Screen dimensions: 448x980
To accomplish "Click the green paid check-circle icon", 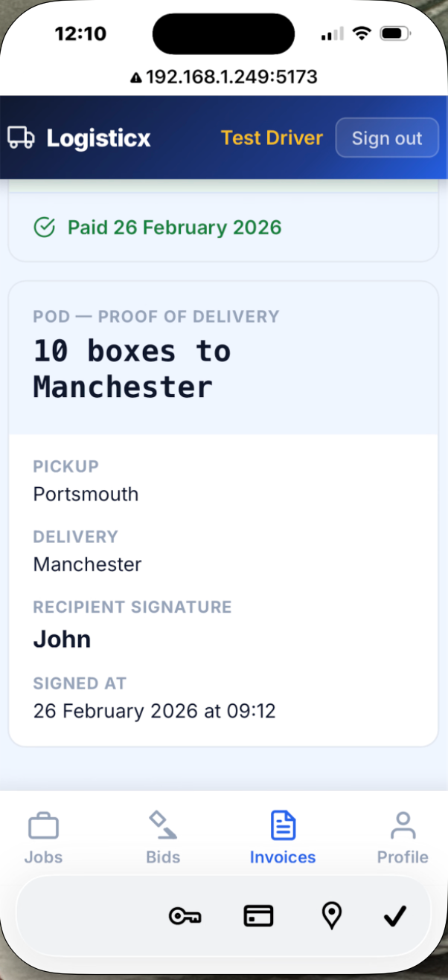I will pos(45,227).
